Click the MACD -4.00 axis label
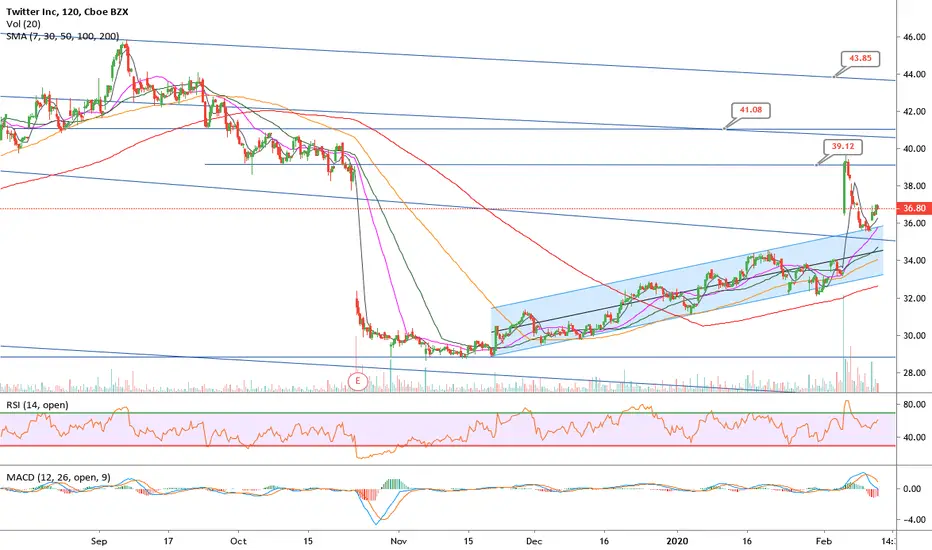The image size is (932, 550). [x=912, y=520]
